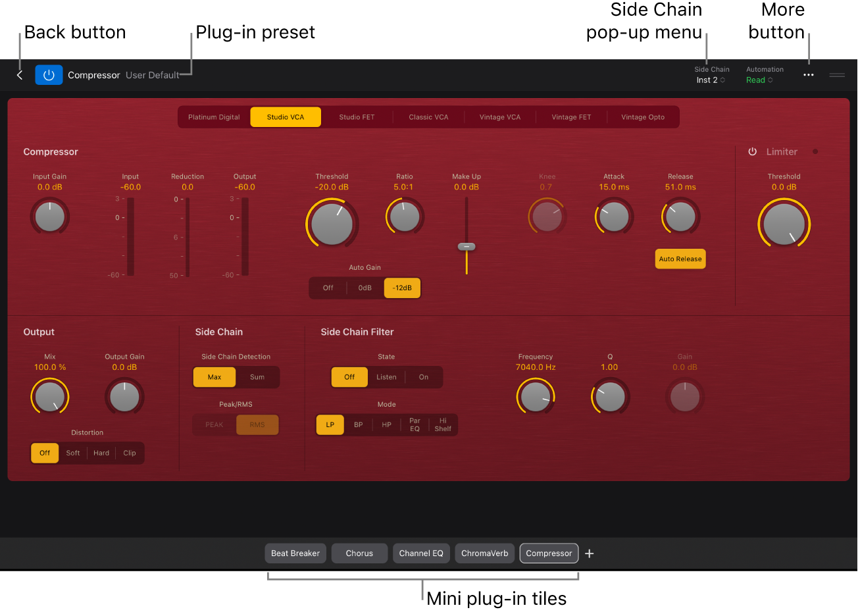Choose Sum side chain detection
The height and width of the screenshot is (616, 858).
(257, 377)
